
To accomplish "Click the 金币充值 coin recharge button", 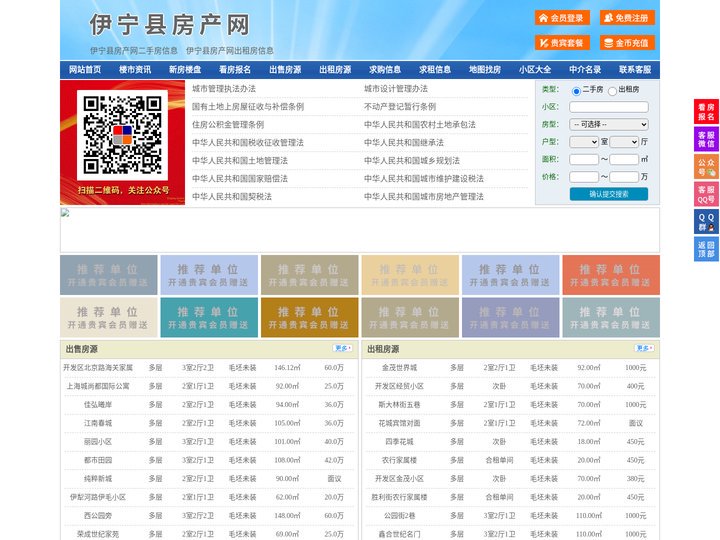I will (x=627, y=43).
